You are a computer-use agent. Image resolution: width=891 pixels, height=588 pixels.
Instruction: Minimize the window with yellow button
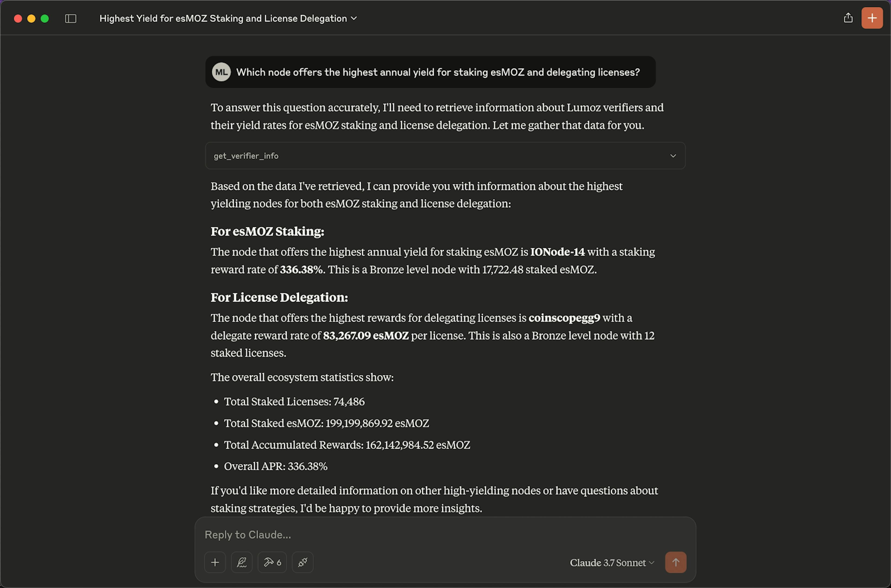click(x=31, y=18)
